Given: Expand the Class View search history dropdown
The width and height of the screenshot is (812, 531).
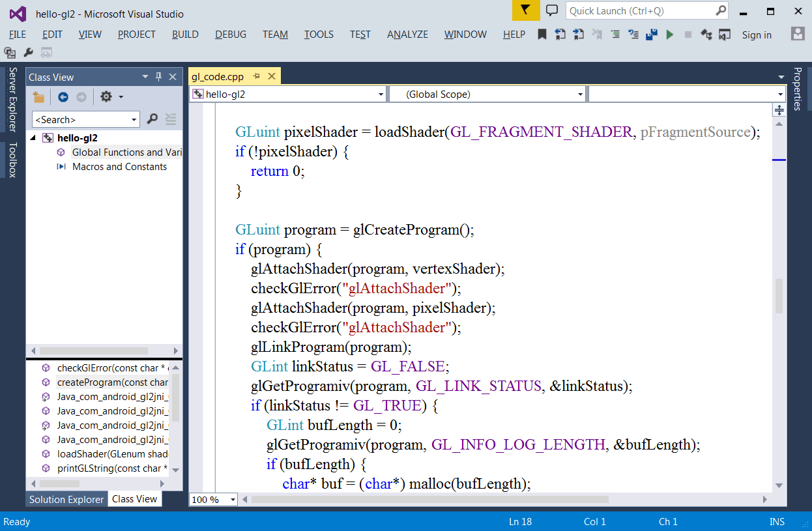Looking at the screenshot, I should [134, 119].
